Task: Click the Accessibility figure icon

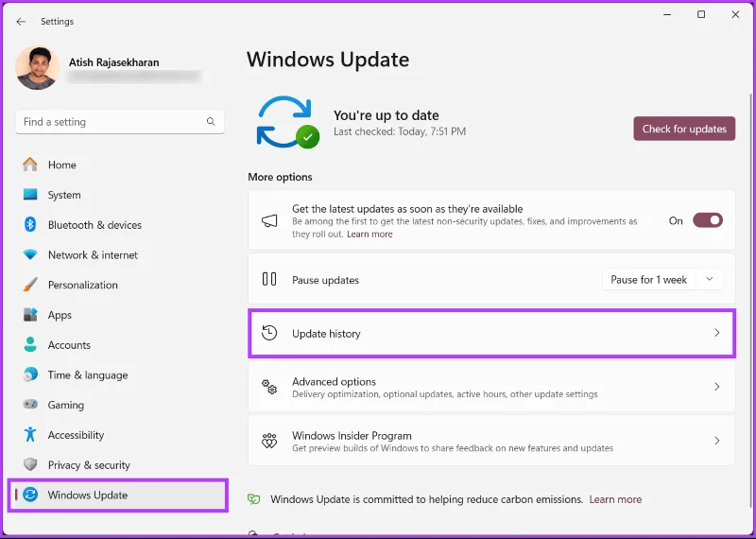Action: point(30,434)
